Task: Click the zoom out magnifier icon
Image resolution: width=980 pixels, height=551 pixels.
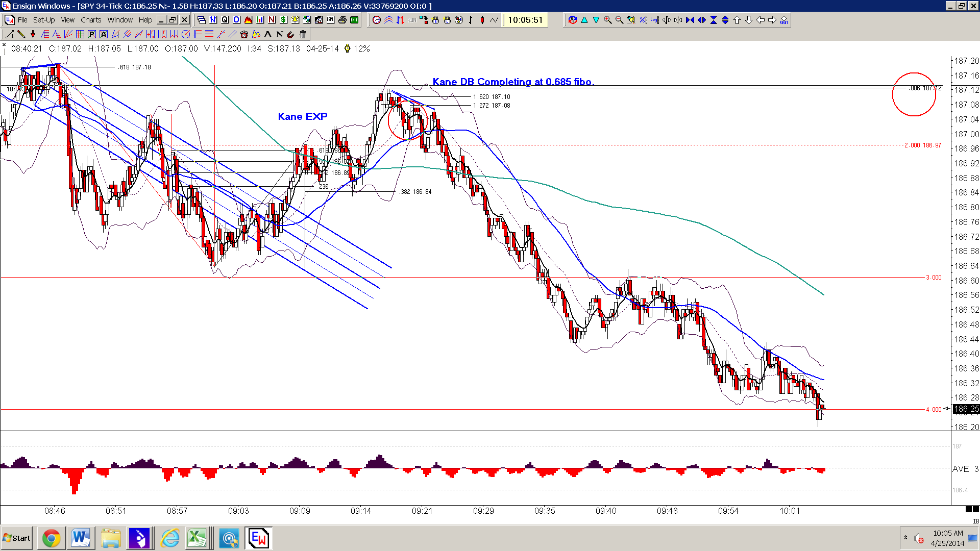Action: tap(619, 20)
